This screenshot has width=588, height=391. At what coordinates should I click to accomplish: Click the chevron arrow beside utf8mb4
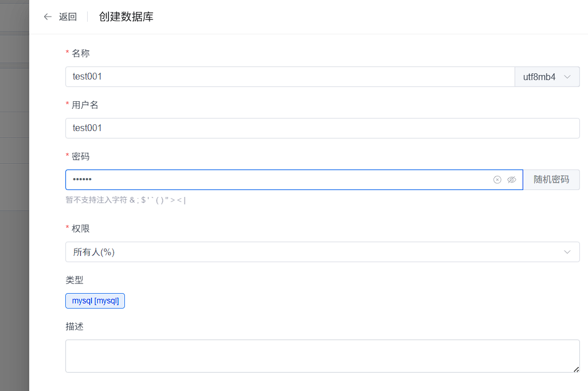click(x=567, y=77)
